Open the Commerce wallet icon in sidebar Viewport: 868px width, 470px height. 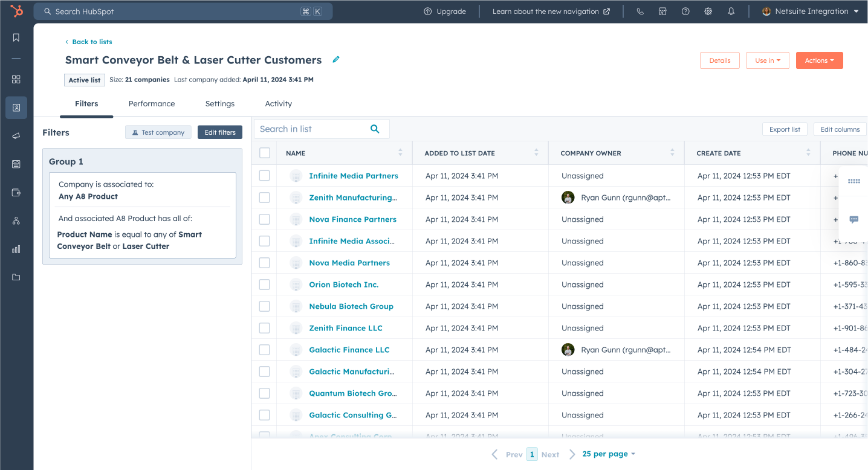coord(16,193)
